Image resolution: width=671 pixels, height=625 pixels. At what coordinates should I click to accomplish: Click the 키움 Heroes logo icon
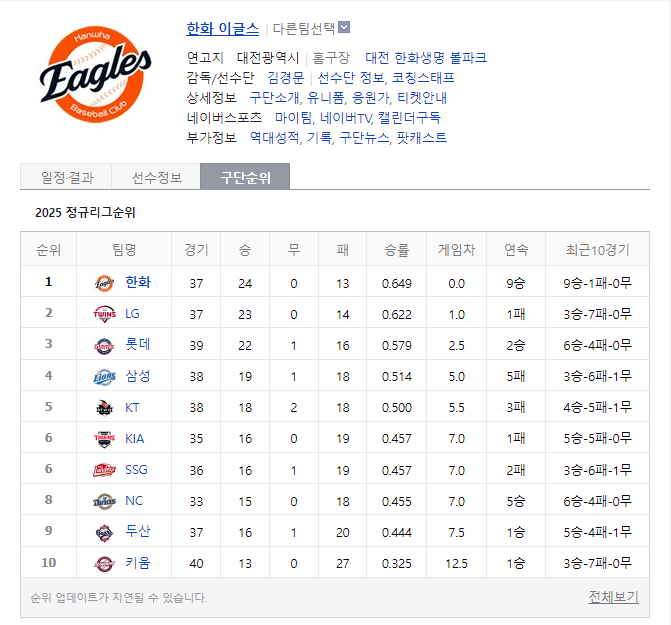104,564
